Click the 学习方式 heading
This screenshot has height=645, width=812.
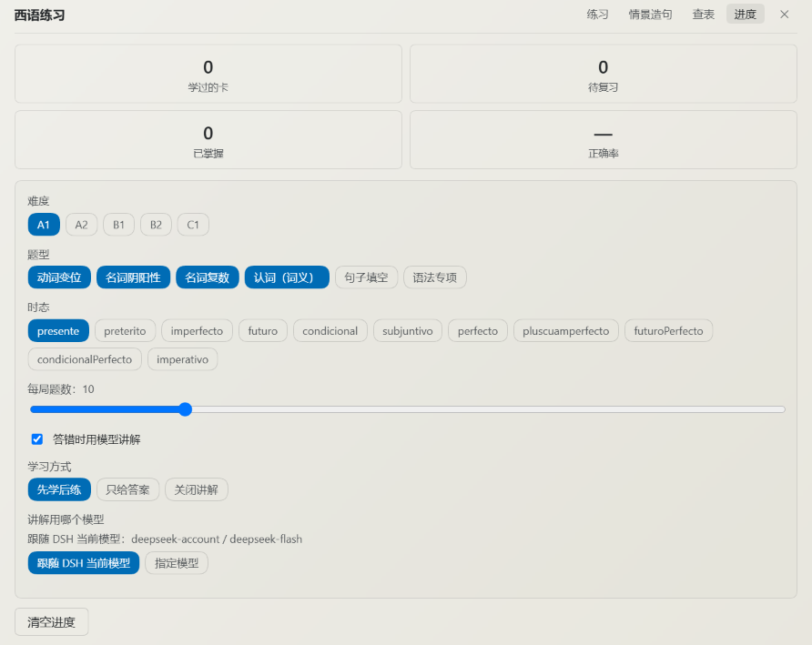(49, 467)
